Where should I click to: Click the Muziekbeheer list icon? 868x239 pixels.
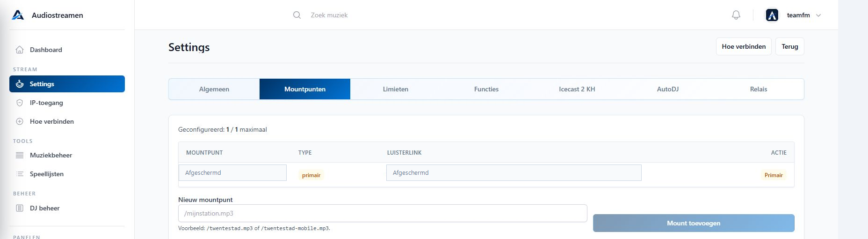(20, 155)
